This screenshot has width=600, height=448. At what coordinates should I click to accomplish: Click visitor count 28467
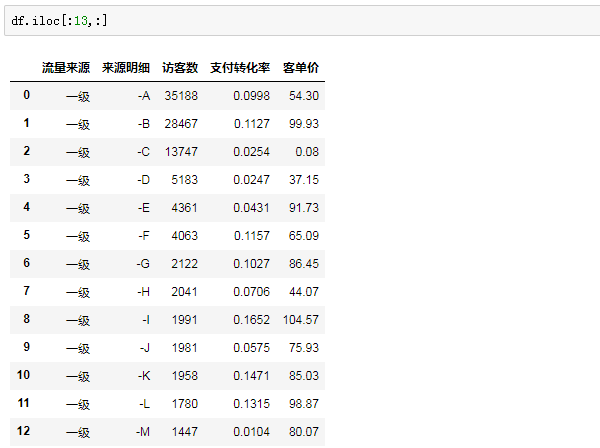click(x=181, y=124)
